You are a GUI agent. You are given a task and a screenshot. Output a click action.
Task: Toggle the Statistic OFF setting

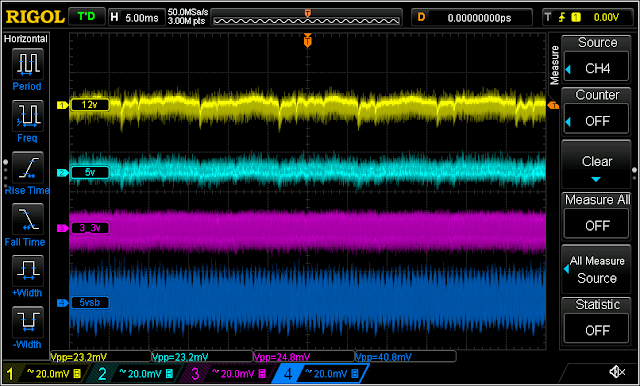[596, 330]
